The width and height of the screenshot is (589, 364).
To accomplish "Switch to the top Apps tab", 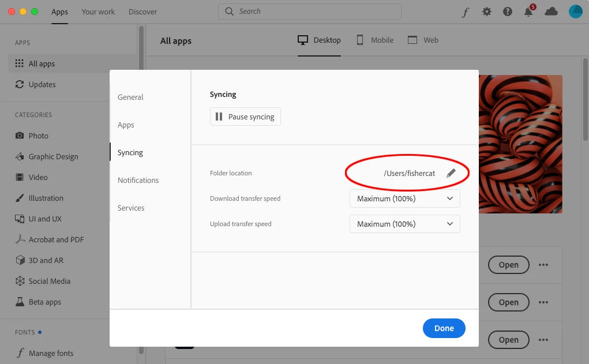I will click(x=60, y=12).
